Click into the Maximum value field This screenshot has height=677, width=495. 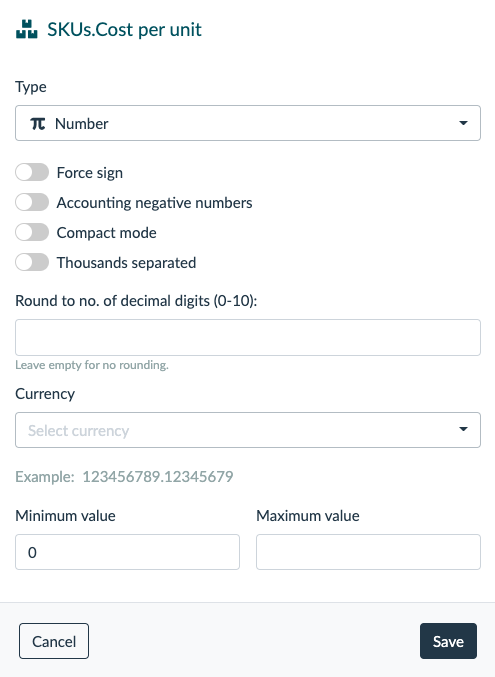coord(368,552)
